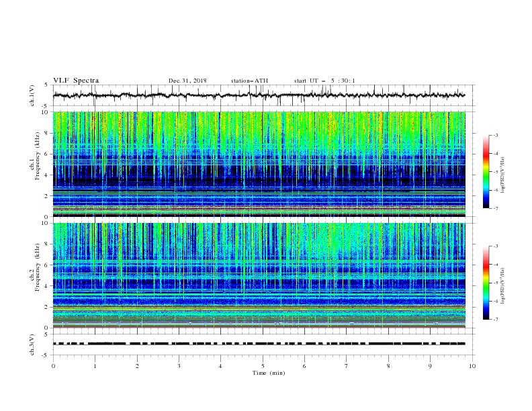Screen dimensions: 532x411
Task: Click time axis tick label 0
Action: point(53,366)
